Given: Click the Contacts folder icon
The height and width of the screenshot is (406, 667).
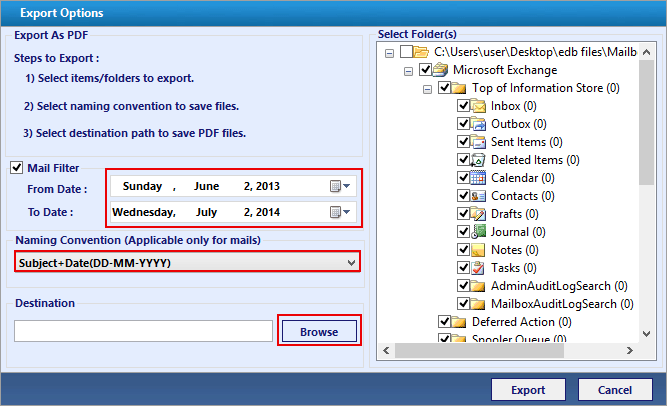Looking at the screenshot, I should coord(479,196).
